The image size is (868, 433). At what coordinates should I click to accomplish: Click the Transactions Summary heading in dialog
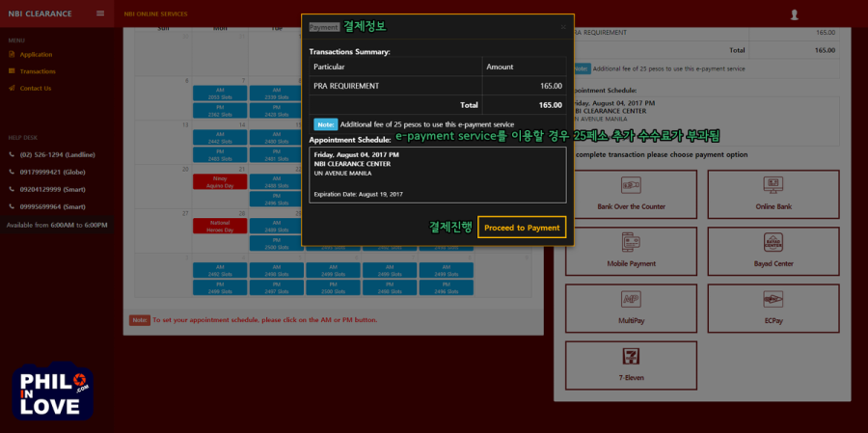pos(350,52)
